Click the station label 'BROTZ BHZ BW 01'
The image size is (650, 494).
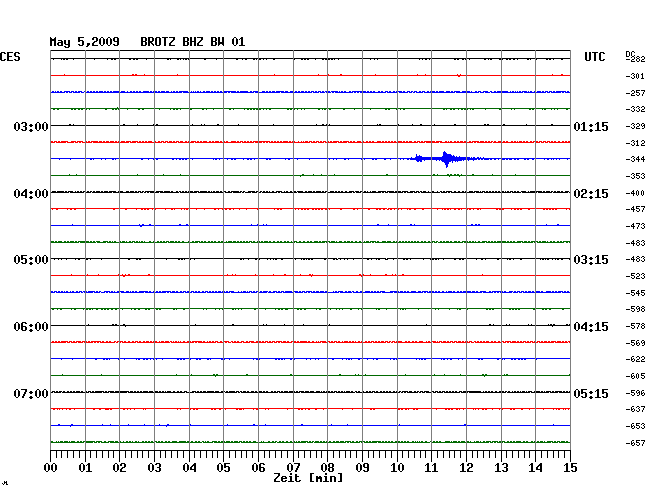click(192, 42)
